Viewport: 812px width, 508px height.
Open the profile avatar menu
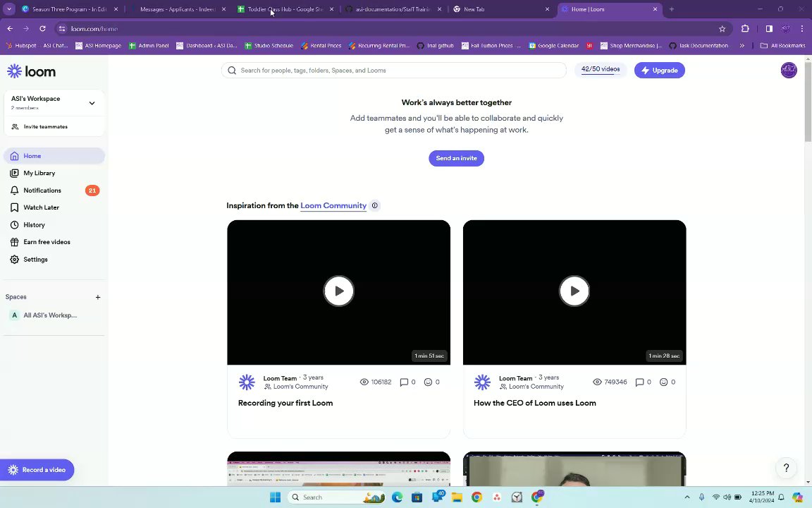[788, 70]
